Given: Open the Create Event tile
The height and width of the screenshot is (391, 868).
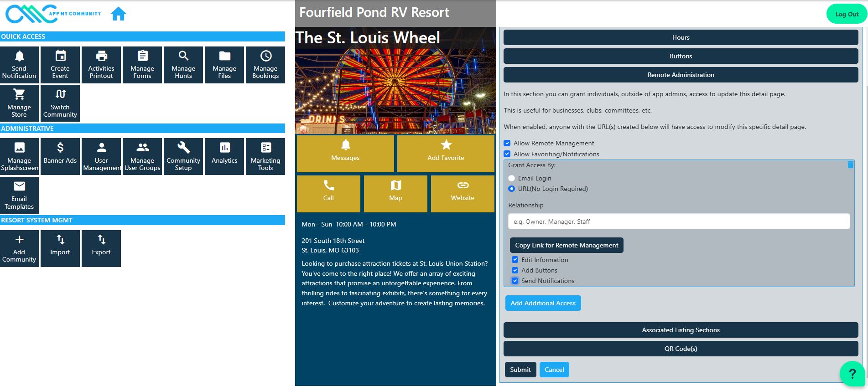Looking at the screenshot, I should (60, 65).
